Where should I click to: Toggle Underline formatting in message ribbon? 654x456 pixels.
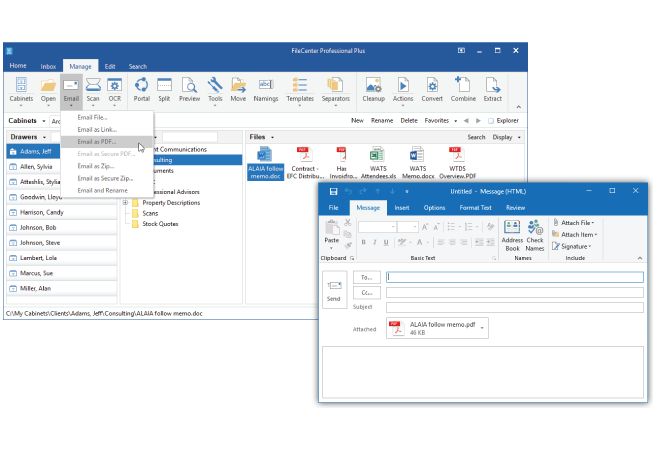click(386, 242)
